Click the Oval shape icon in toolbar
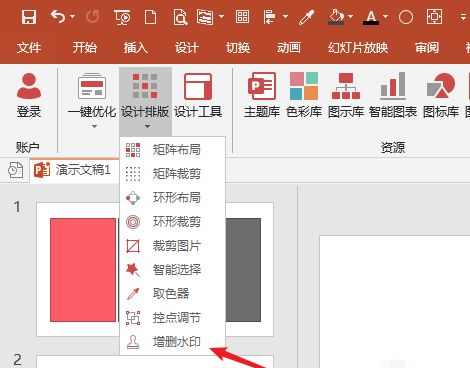Screen dimensions: 470x368 pos(406,17)
